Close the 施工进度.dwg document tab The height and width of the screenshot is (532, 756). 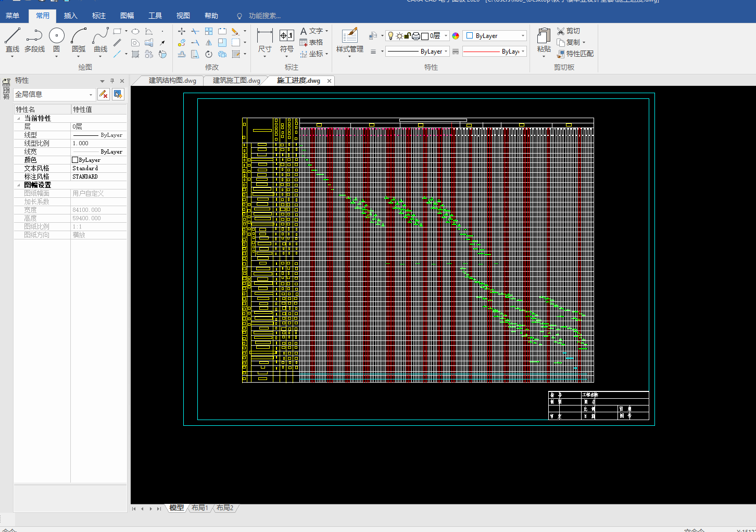[329, 81]
